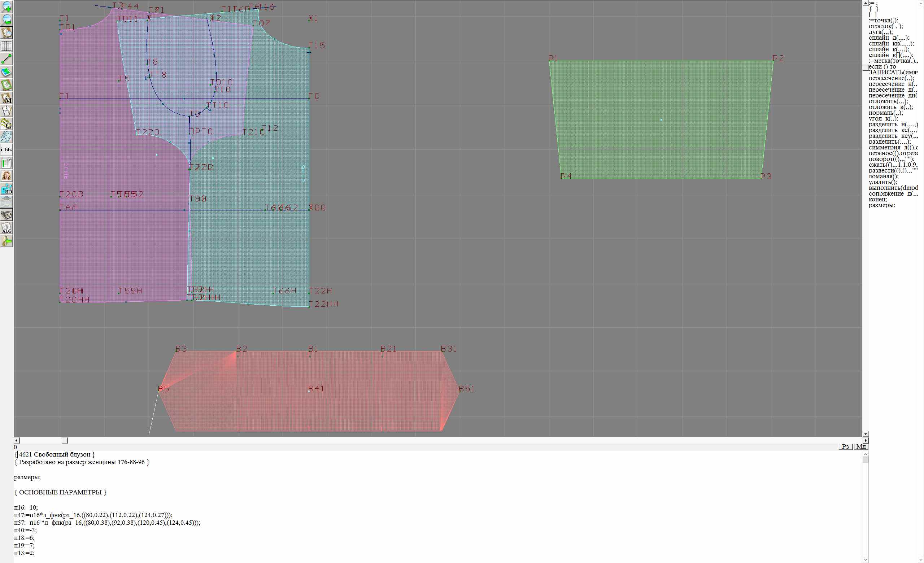Click in the code line 'п16:=10;'

click(x=26, y=507)
